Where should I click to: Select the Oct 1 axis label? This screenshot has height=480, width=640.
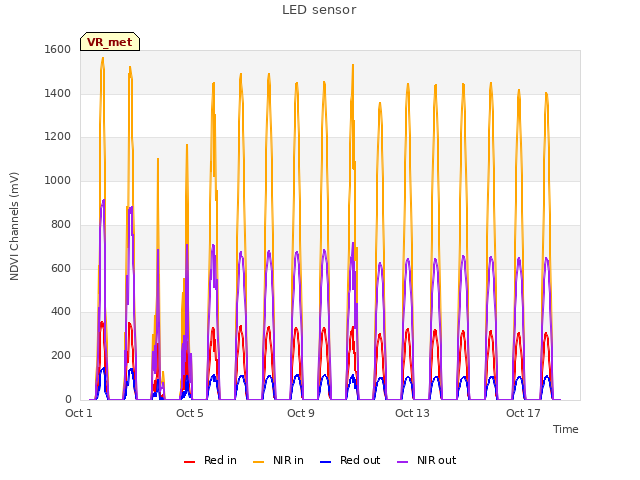coord(79,413)
